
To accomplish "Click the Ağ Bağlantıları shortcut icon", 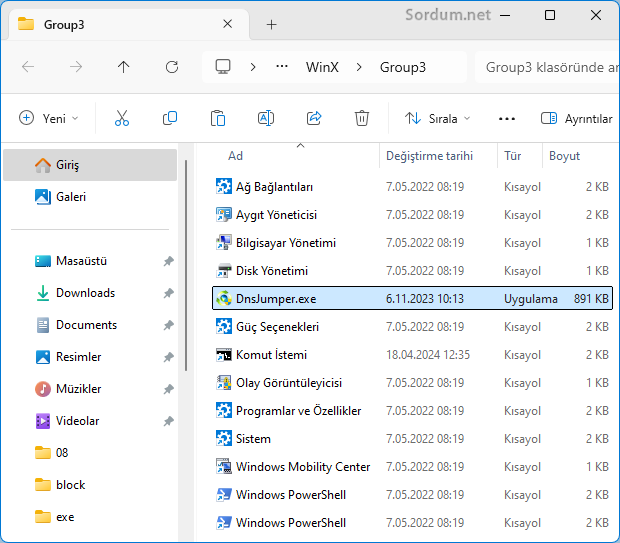I will point(224,187).
